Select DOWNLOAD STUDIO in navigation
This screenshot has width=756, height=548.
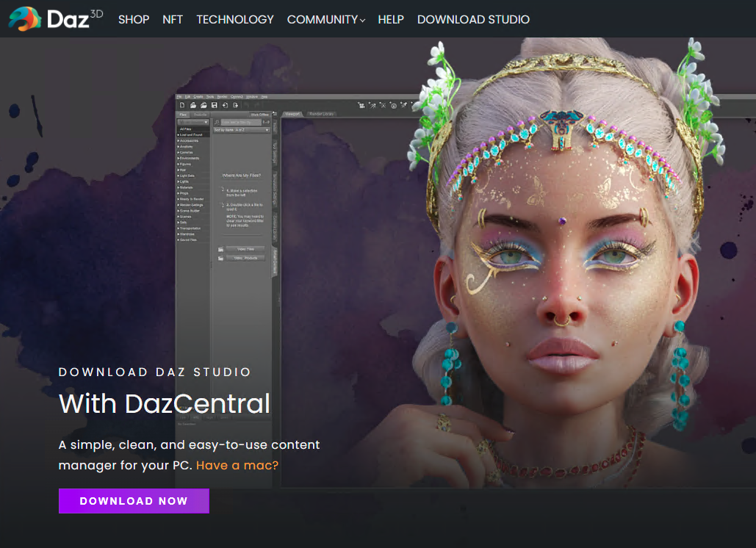(473, 20)
